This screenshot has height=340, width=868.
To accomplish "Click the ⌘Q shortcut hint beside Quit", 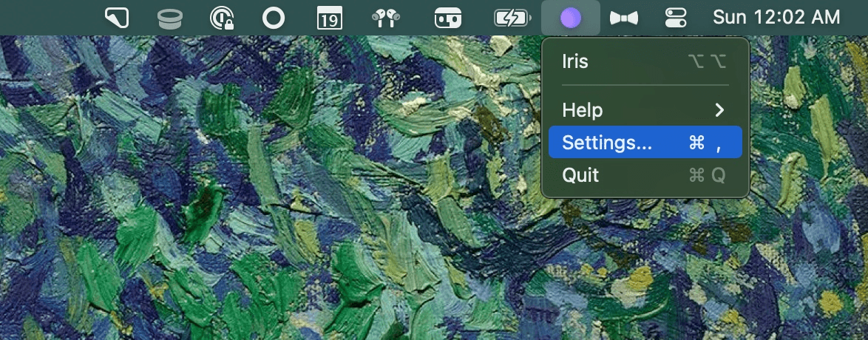I will point(707,175).
